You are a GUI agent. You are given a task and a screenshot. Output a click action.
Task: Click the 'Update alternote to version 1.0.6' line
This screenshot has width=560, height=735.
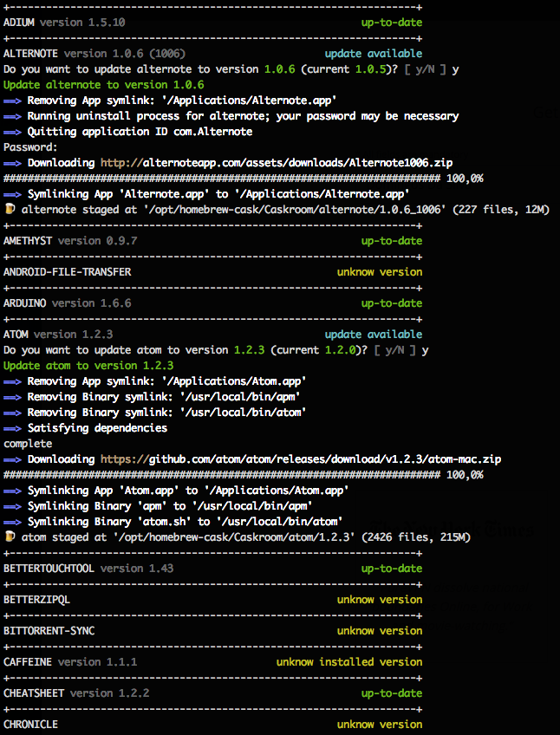tap(104, 85)
